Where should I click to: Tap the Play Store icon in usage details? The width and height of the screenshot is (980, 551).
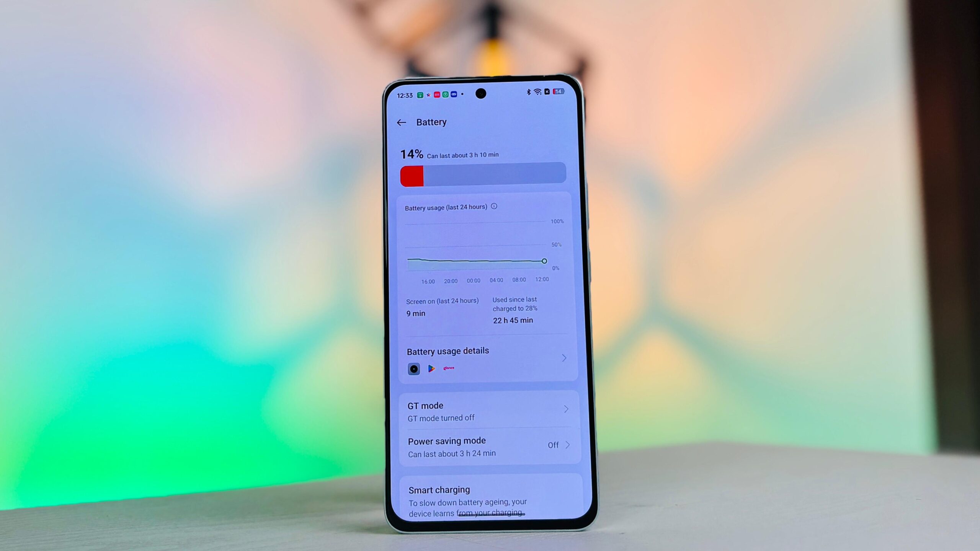[431, 368]
